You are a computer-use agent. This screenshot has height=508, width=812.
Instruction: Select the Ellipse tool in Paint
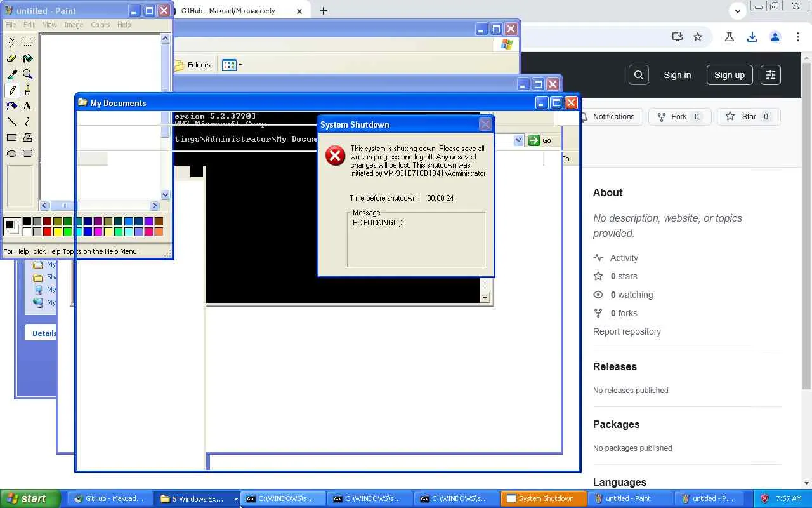tap(12, 154)
